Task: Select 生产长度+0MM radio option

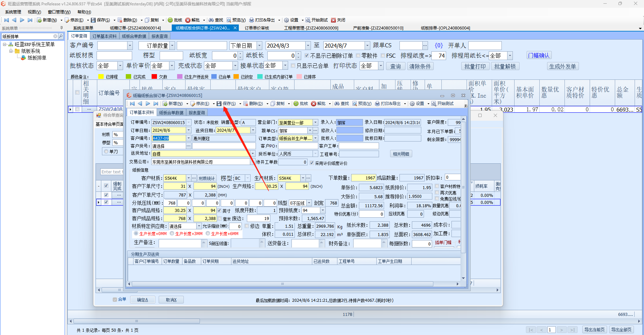Action: (x=136, y=233)
